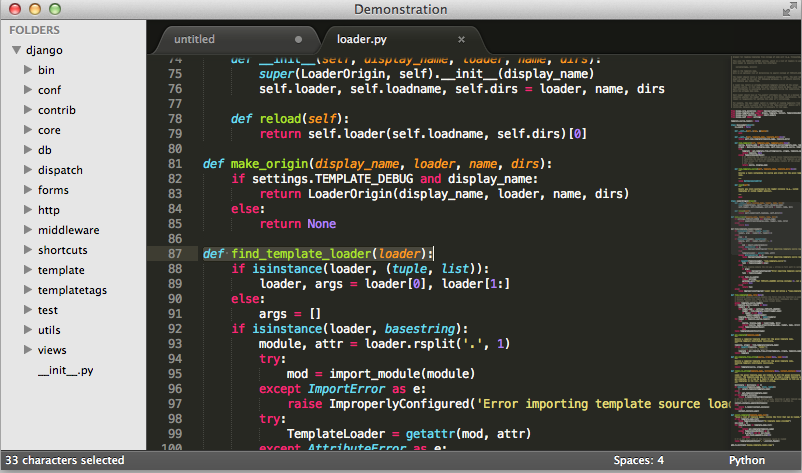
Task: Expand the bin folder arrow
Action: (28, 70)
